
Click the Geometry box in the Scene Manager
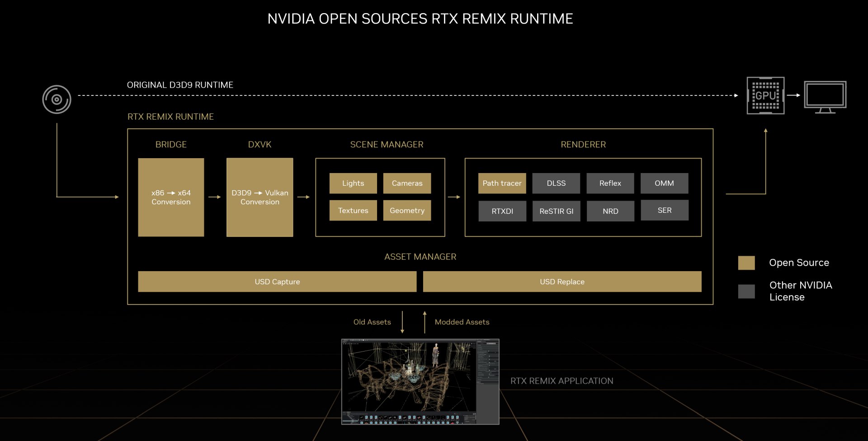pos(406,210)
